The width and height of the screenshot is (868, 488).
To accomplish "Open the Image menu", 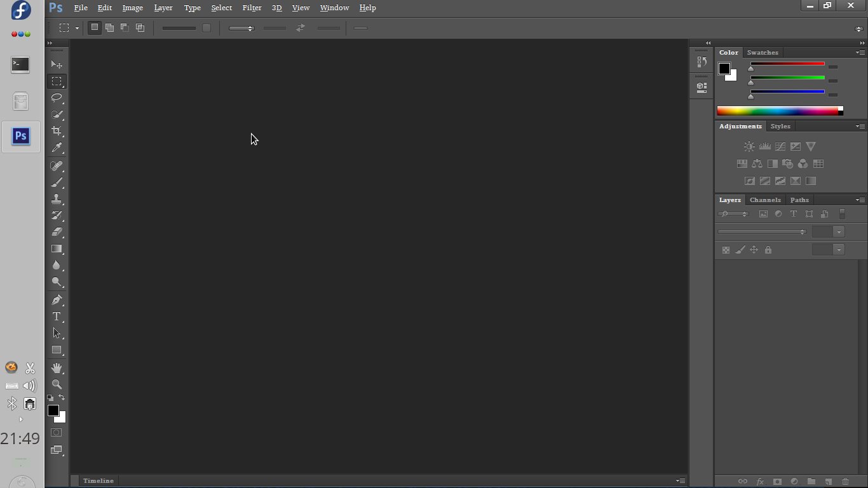I will (132, 8).
